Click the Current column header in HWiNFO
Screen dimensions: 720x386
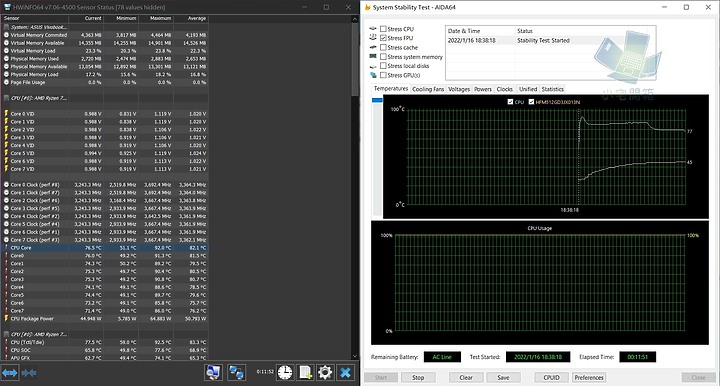pyautogui.click(x=86, y=18)
